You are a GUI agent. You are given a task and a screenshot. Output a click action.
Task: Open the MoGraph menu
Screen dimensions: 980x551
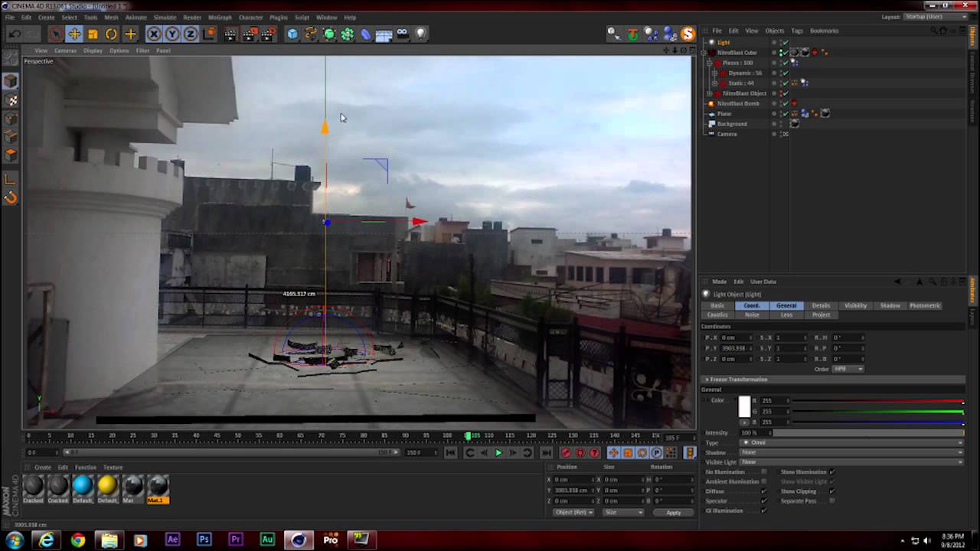pos(220,17)
